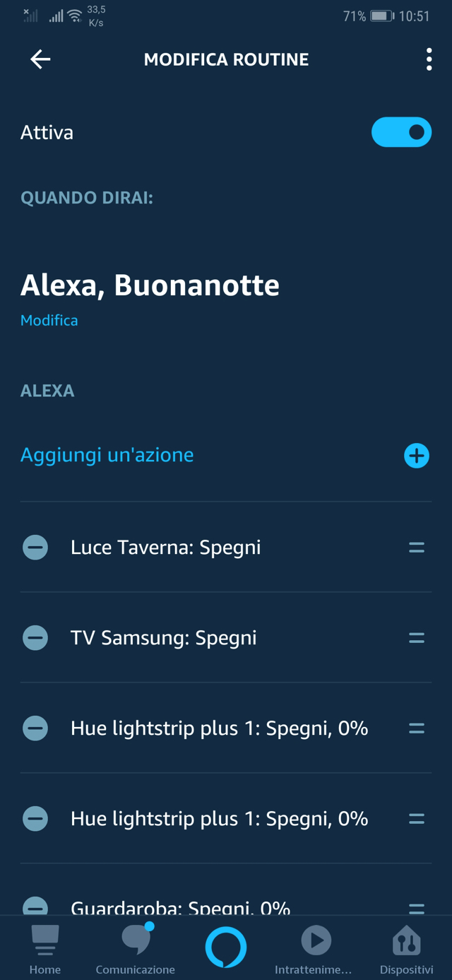
Task: Click the second Hue lightstrip reorder handle
Action: pyautogui.click(x=417, y=819)
